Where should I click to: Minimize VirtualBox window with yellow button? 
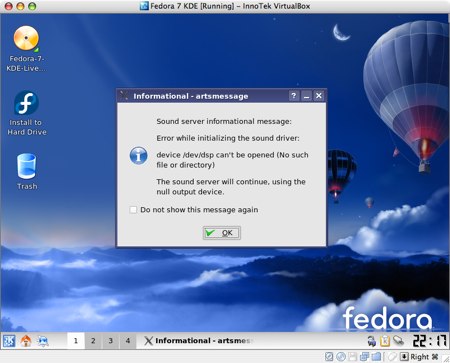[x=20, y=6]
